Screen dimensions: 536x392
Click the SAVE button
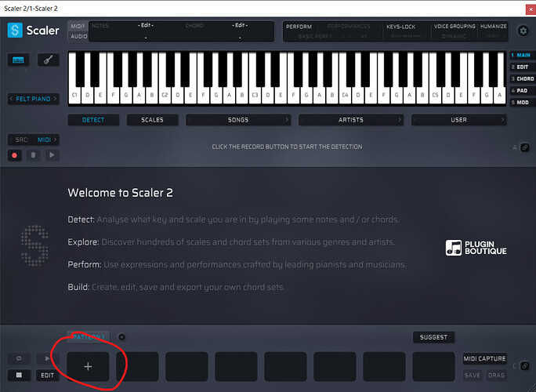pos(472,376)
